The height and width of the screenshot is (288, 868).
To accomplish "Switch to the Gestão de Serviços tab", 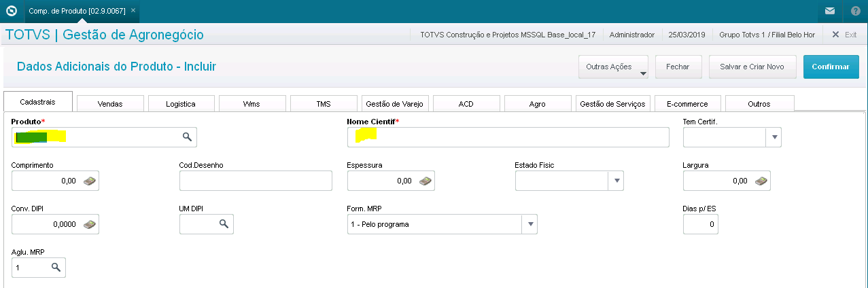I will click(x=613, y=104).
